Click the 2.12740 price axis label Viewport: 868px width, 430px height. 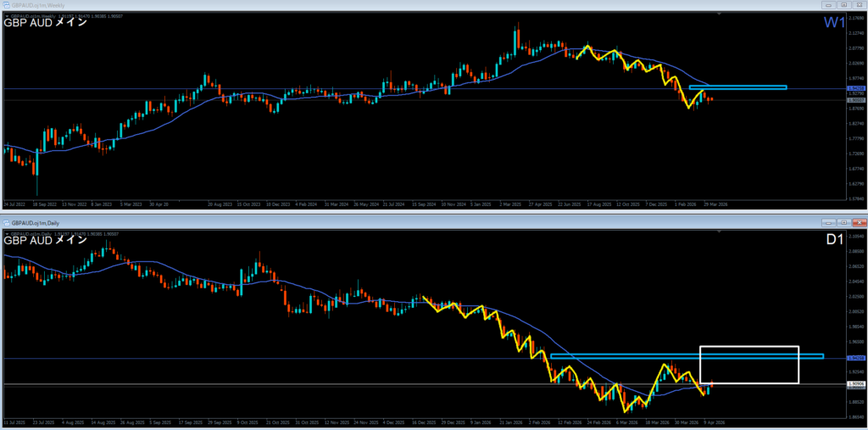point(854,33)
